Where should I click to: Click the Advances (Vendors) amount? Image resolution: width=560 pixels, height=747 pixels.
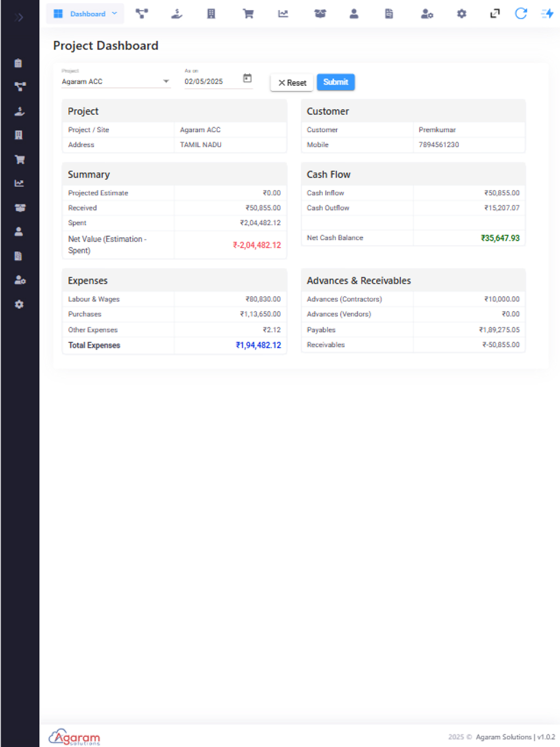coord(511,314)
